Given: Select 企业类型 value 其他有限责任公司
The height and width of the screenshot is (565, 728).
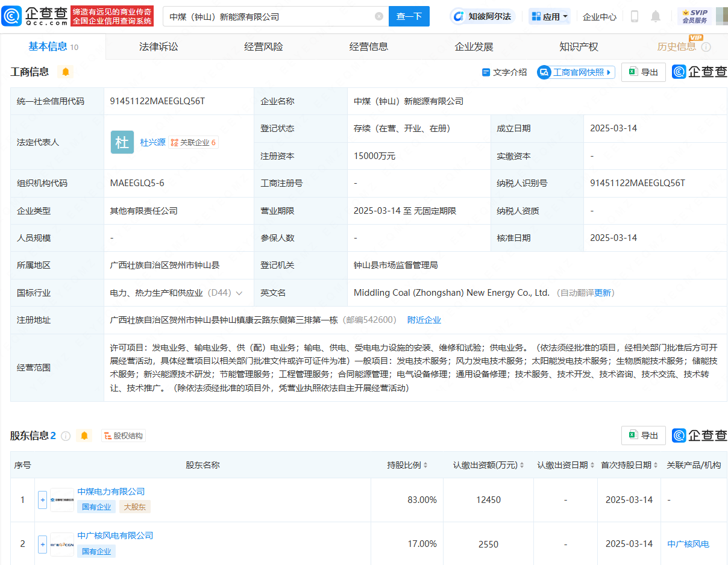Looking at the screenshot, I should click(x=144, y=211).
